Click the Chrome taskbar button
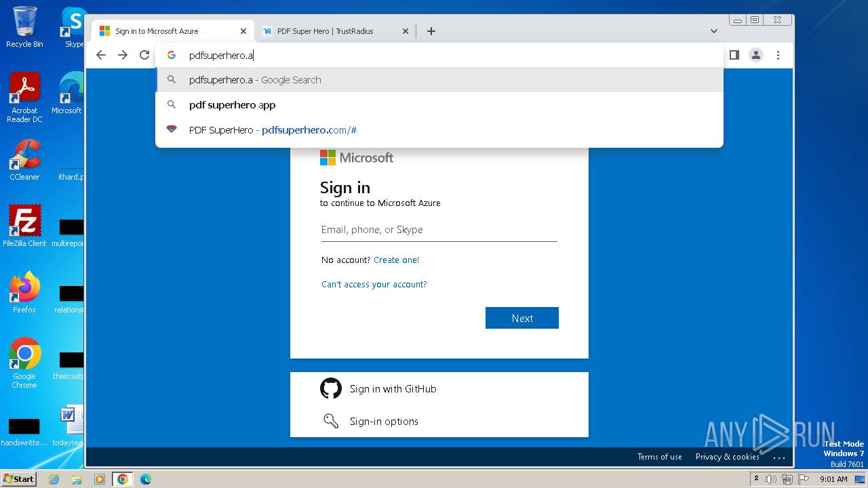The height and width of the screenshot is (488, 868). [x=122, y=479]
